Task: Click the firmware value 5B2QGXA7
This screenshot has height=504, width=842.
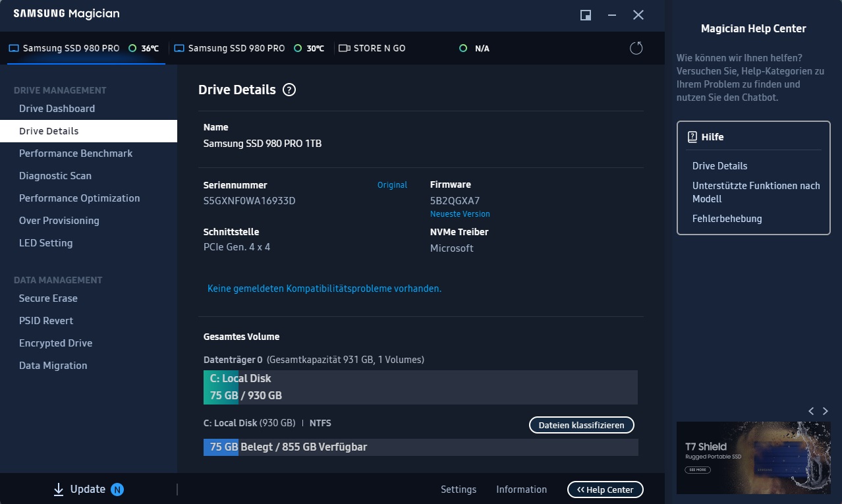Action: (455, 201)
